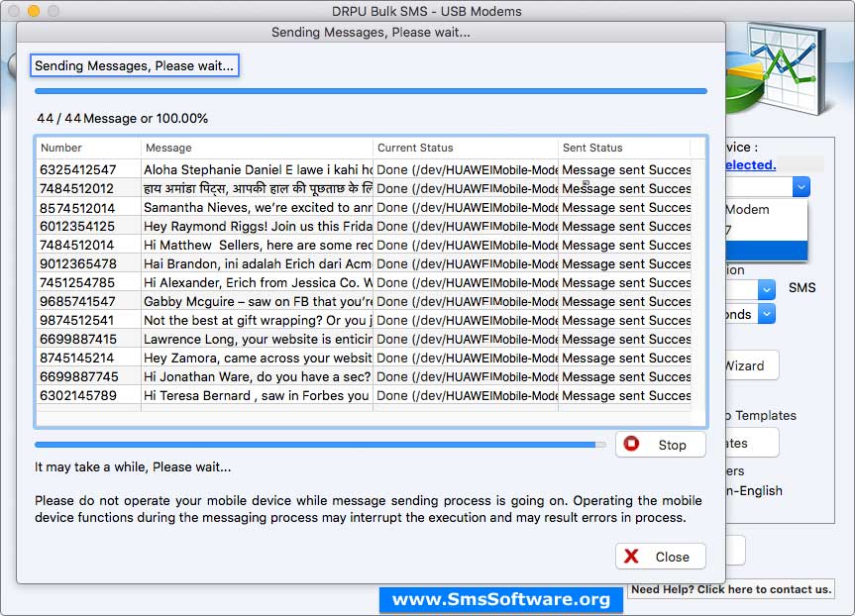Click message 'Lawrence Long, your website is'
Viewport: 855px width, 616px height.
(x=258, y=339)
